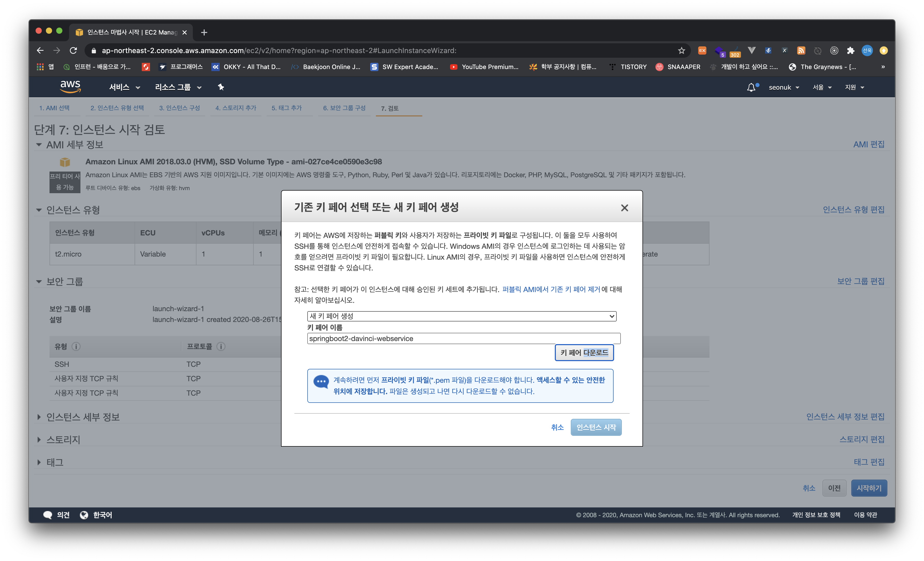This screenshot has width=924, height=561.
Task: Click the pin shortcut icon in AWS navbar
Action: tap(221, 87)
